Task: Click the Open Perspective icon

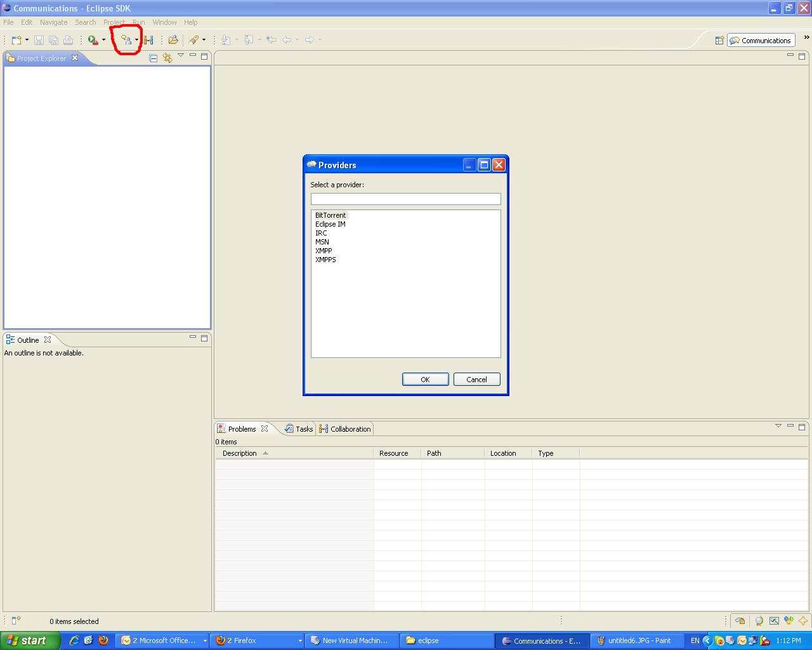Action: tap(719, 41)
